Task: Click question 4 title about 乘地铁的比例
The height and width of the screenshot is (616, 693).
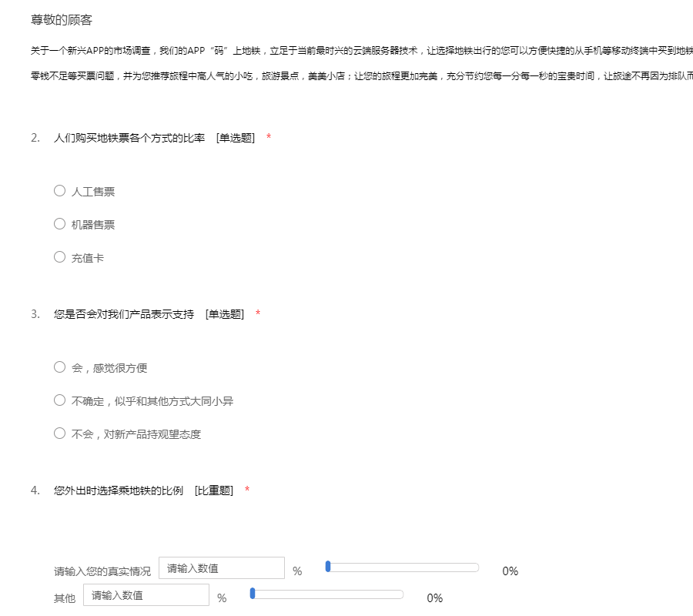Action: [118, 490]
